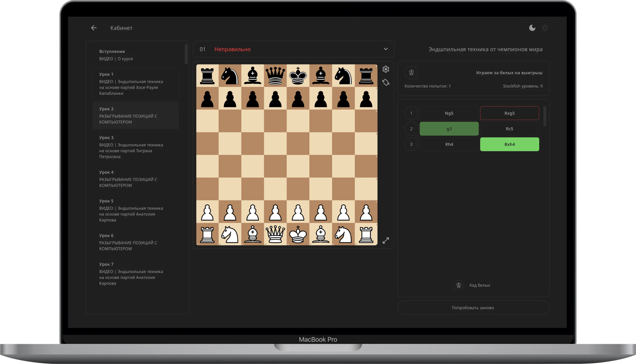Click the back arrow next to Кабинет
Image resolution: width=636 pixels, height=364 pixels.
coord(94,28)
